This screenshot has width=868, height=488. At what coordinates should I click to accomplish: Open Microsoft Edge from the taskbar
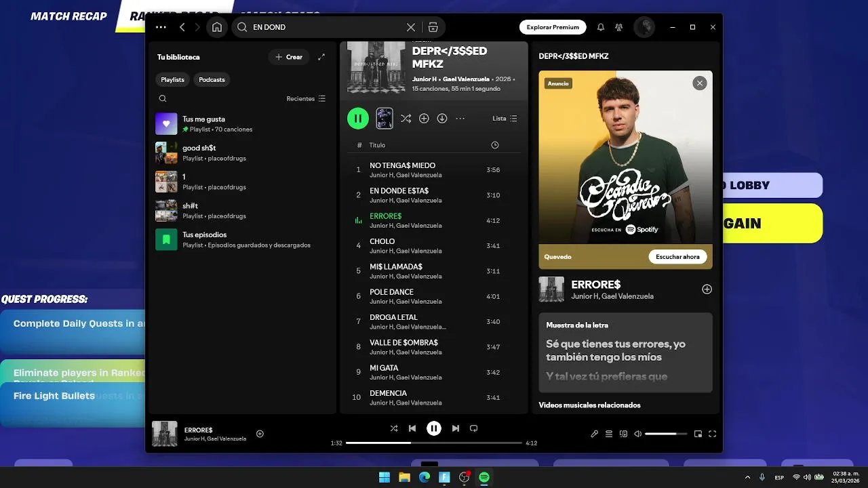pyautogui.click(x=425, y=477)
